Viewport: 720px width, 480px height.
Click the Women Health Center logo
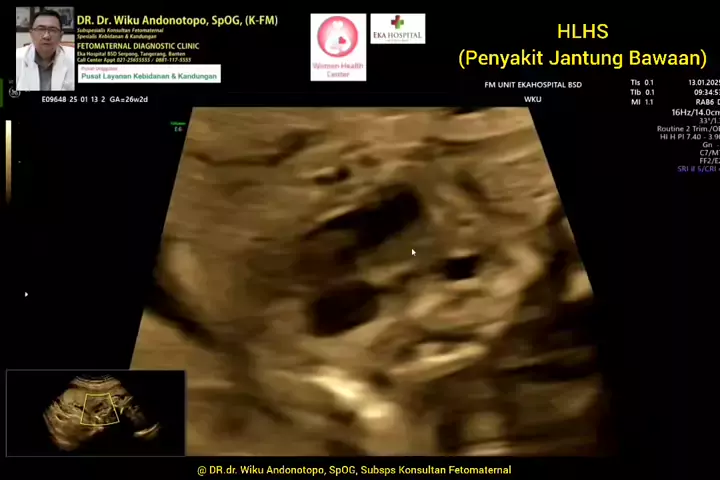click(x=338, y=46)
